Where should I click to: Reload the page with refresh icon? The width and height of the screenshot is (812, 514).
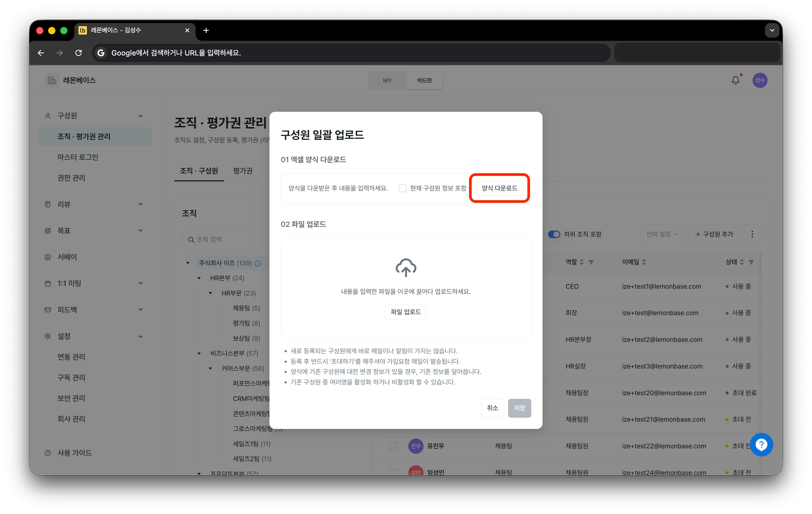(78, 53)
